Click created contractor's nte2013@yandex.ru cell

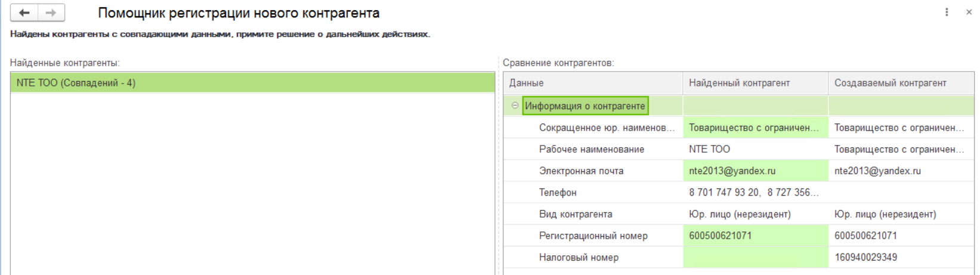(x=901, y=171)
